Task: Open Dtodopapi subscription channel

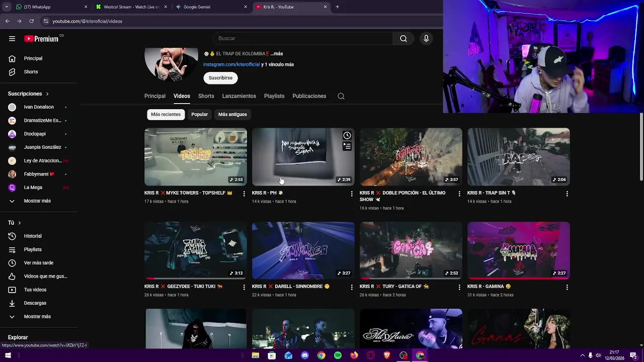Action: coord(38,134)
